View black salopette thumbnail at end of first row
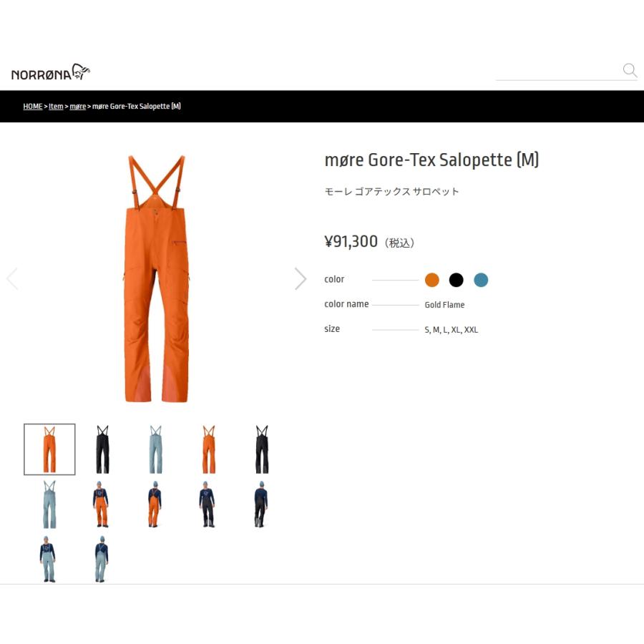 coord(262,449)
